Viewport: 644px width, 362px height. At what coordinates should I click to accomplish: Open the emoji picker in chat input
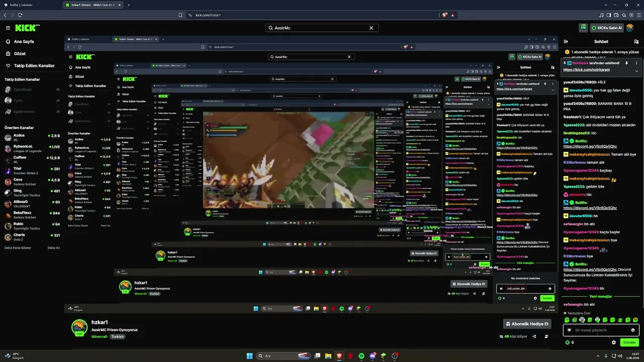tap(633, 330)
